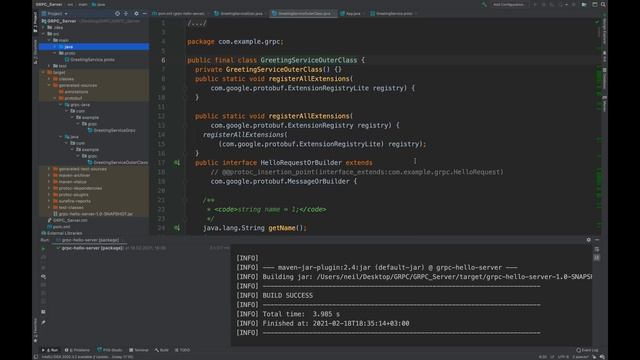640x360 pixels.
Task: Click BUILD SUCCESS line in console
Action: point(287,296)
